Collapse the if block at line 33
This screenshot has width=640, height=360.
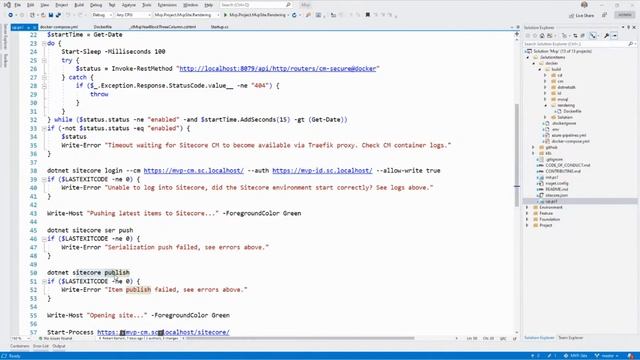coord(44,128)
